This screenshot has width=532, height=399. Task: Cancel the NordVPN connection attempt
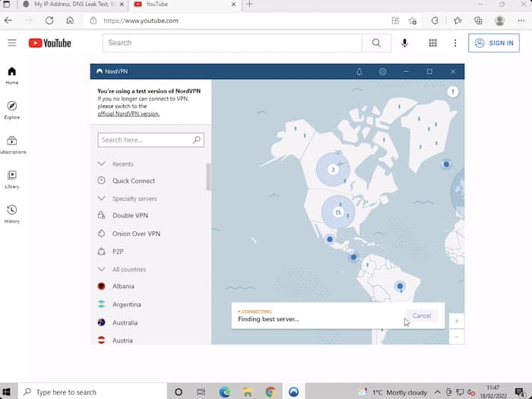point(422,315)
